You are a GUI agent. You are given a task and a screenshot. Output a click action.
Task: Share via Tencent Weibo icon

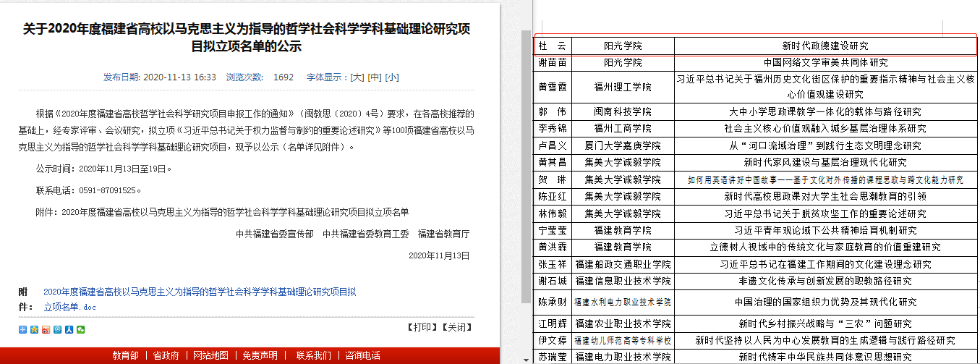coord(58,330)
